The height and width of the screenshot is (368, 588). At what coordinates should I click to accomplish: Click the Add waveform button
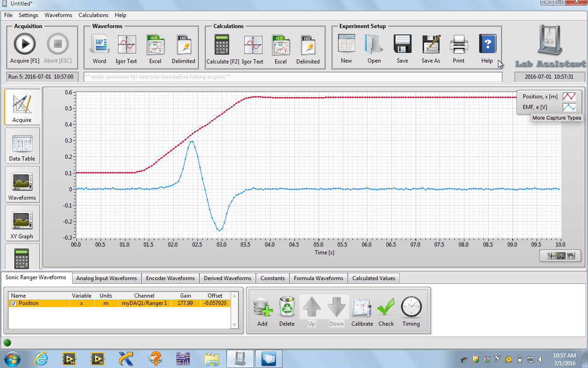tap(262, 308)
